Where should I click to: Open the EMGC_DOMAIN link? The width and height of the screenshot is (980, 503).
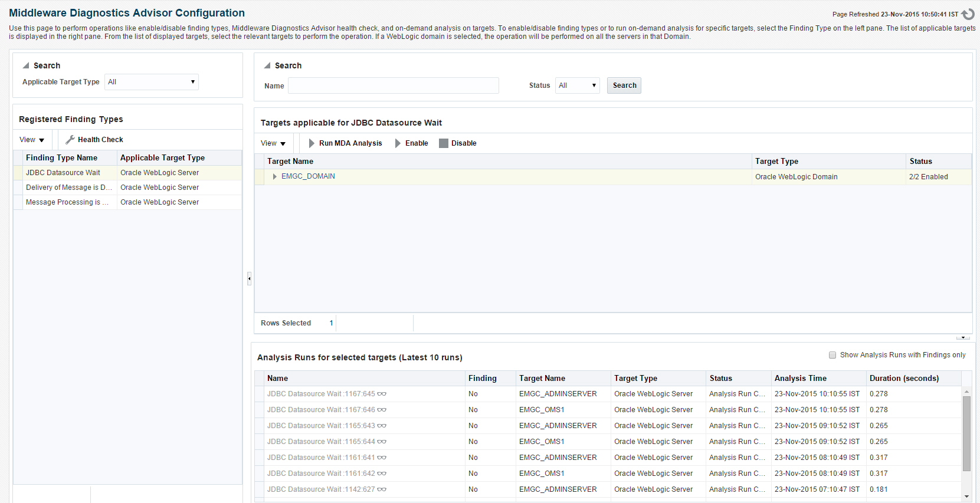[x=308, y=176]
